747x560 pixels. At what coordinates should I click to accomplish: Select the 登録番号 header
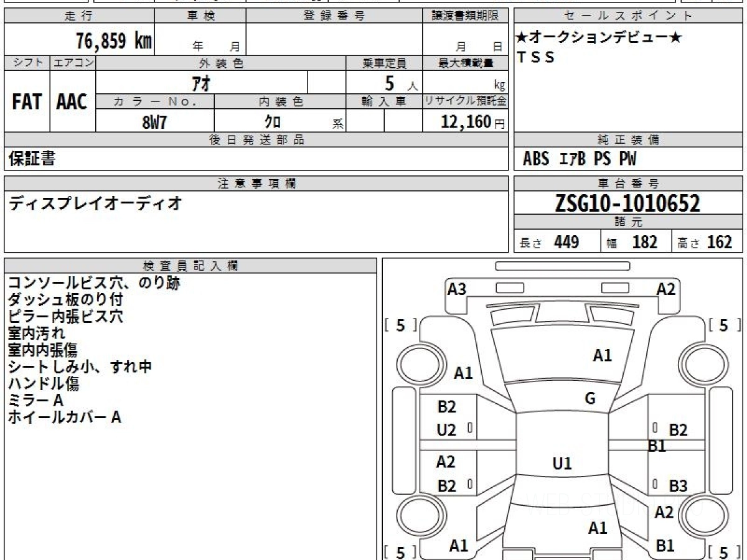click(334, 16)
